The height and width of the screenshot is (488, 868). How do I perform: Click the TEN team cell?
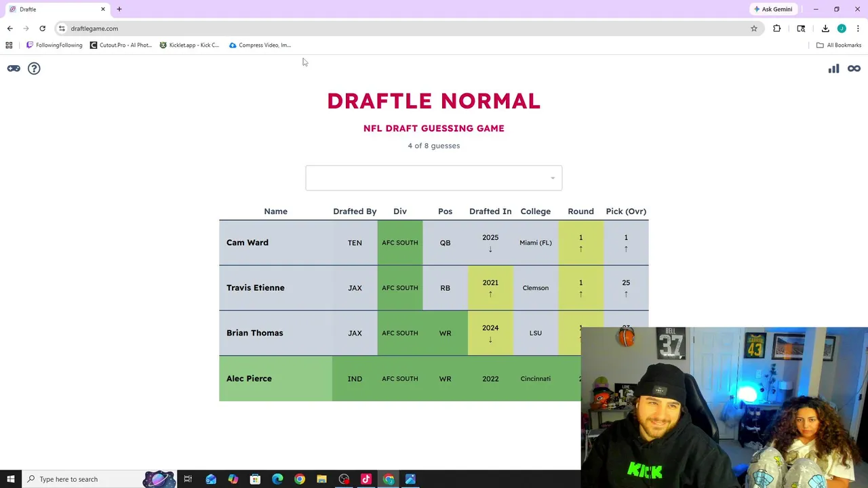[355, 243]
